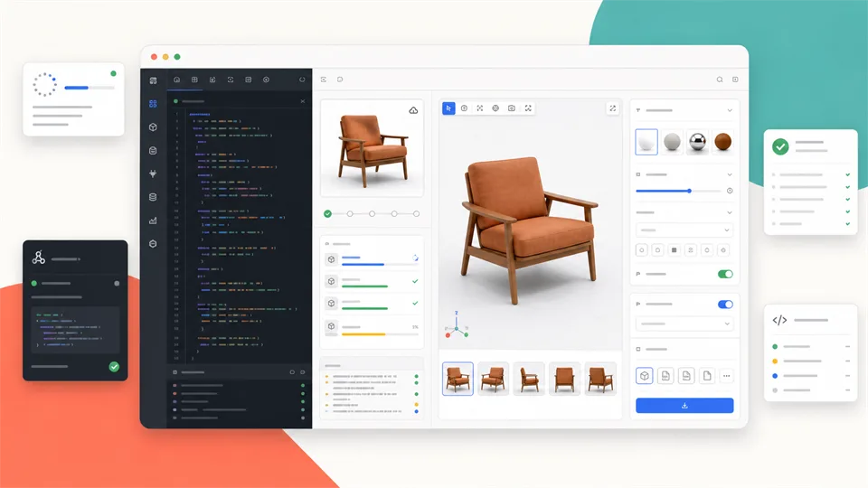Select the straight back-view chair thumbnail

[564, 379]
